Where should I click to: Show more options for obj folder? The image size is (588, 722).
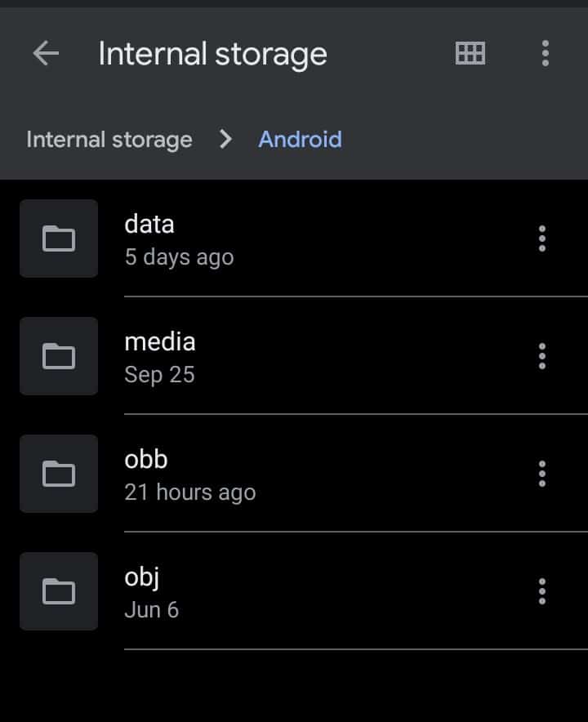click(542, 591)
